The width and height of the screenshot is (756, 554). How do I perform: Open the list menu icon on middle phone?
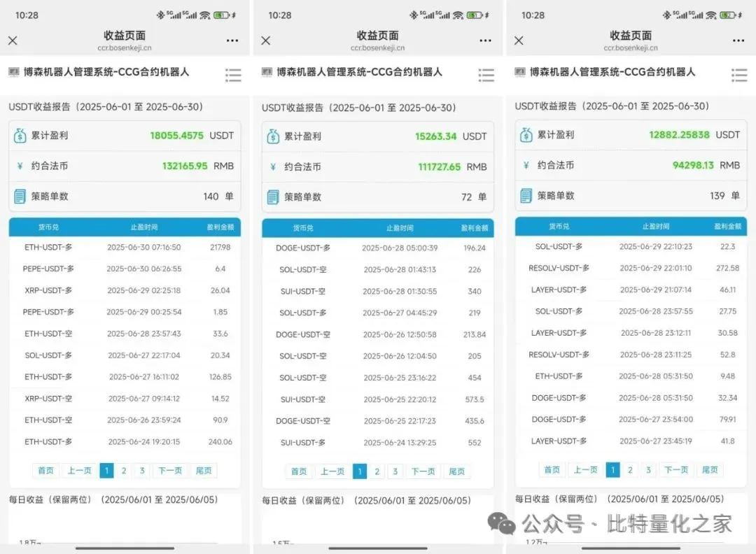point(486,75)
